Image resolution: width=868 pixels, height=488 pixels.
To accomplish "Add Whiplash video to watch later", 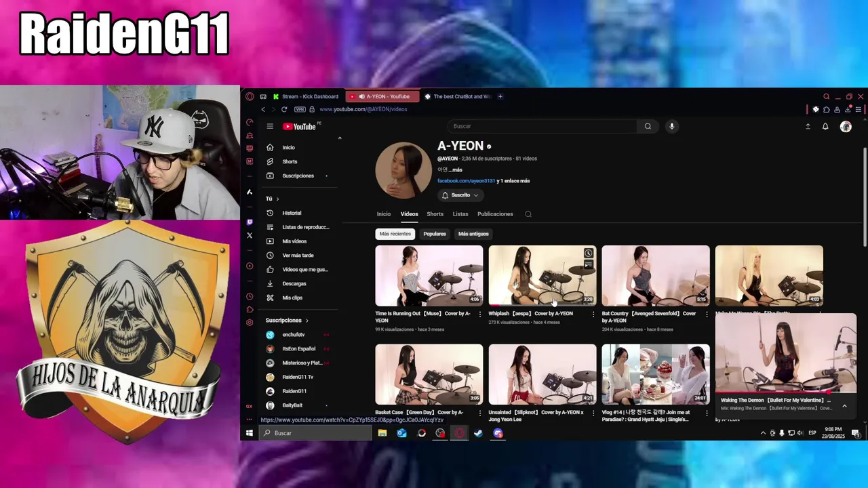I will [589, 253].
